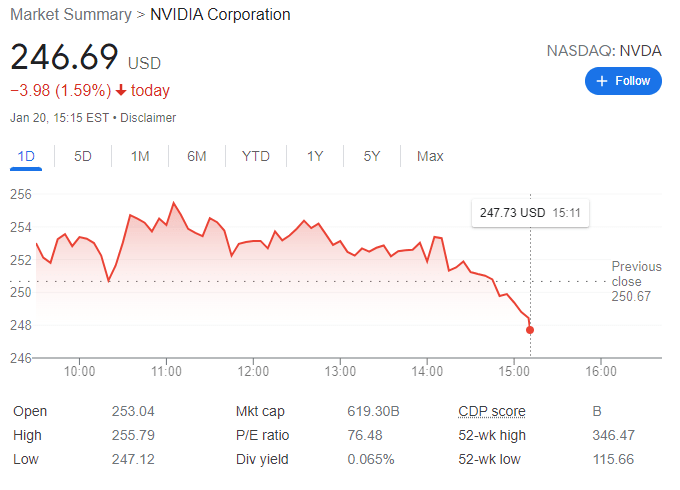Viewport: 680px width, 490px height.
Task: Click the 246.69 current price figure
Action: tap(65, 56)
